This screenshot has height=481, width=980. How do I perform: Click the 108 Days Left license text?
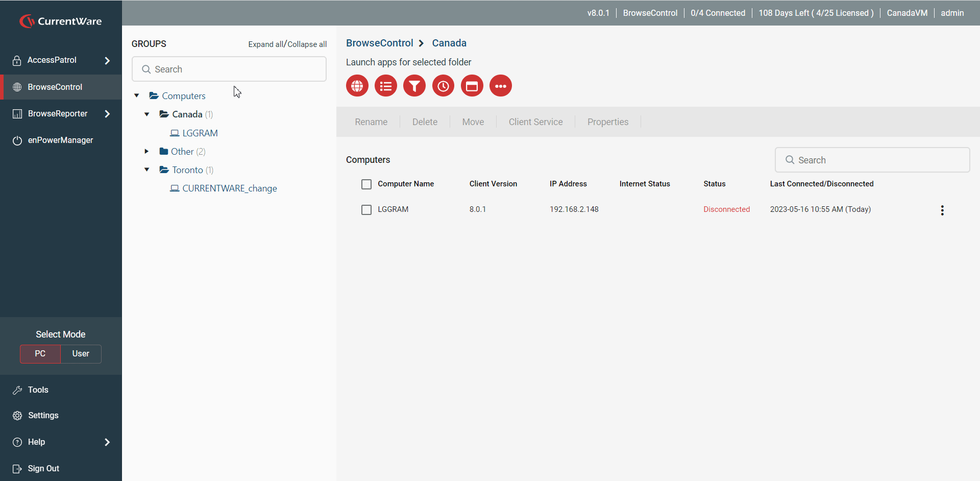click(816, 13)
